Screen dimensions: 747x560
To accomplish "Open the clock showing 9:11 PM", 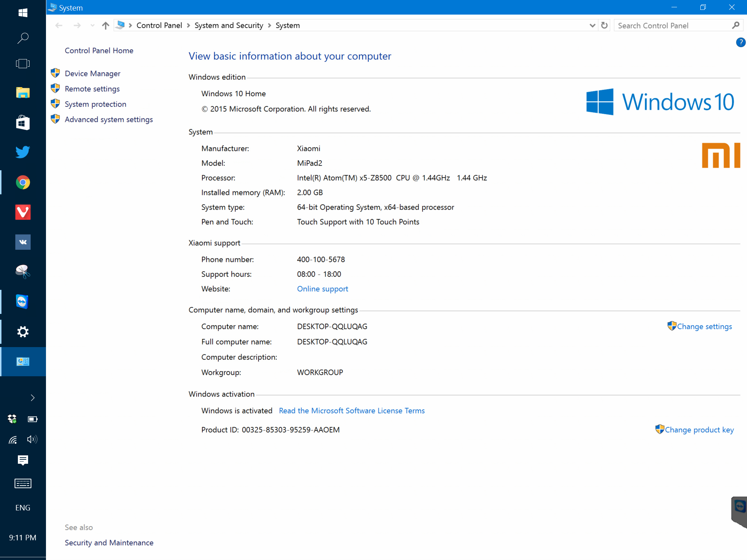I will pos(23,538).
